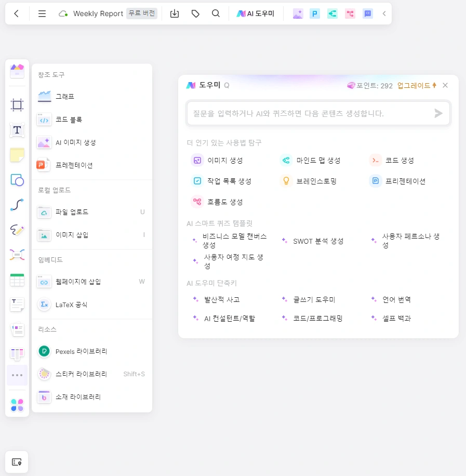Image resolution: width=466 pixels, height=476 pixels.
Task: Select the green table tool
Action: coord(17,280)
